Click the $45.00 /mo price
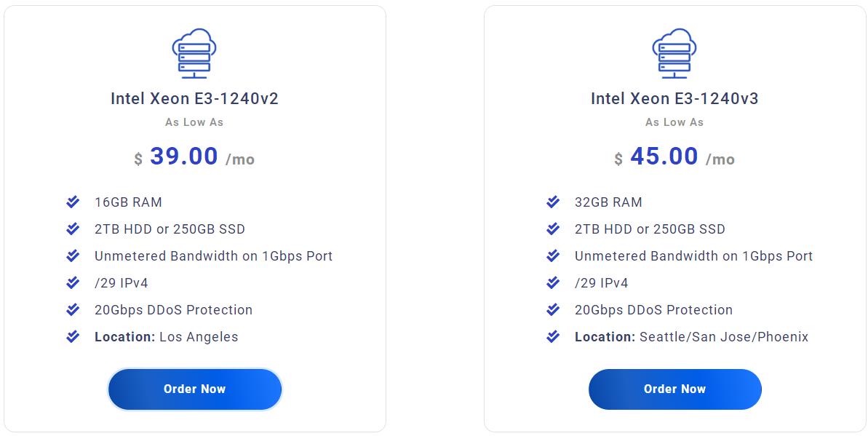The width and height of the screenshot is (868, 436). (674, 157)
